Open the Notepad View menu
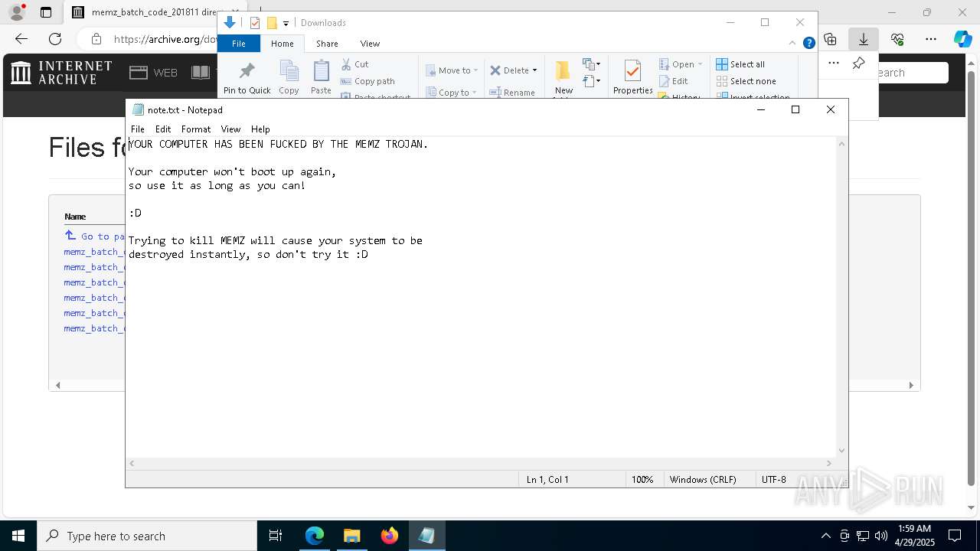The image size is (980, 551). coord(230,129)
